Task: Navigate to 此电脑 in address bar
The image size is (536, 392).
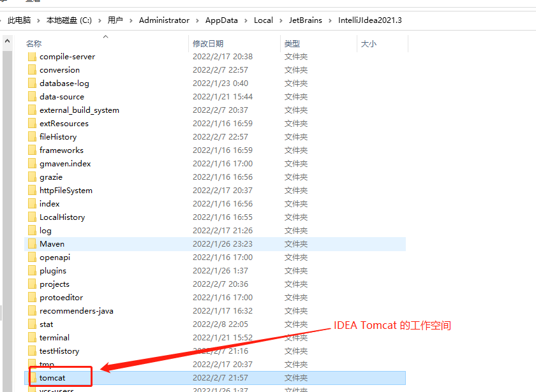Action: [19, 20]
